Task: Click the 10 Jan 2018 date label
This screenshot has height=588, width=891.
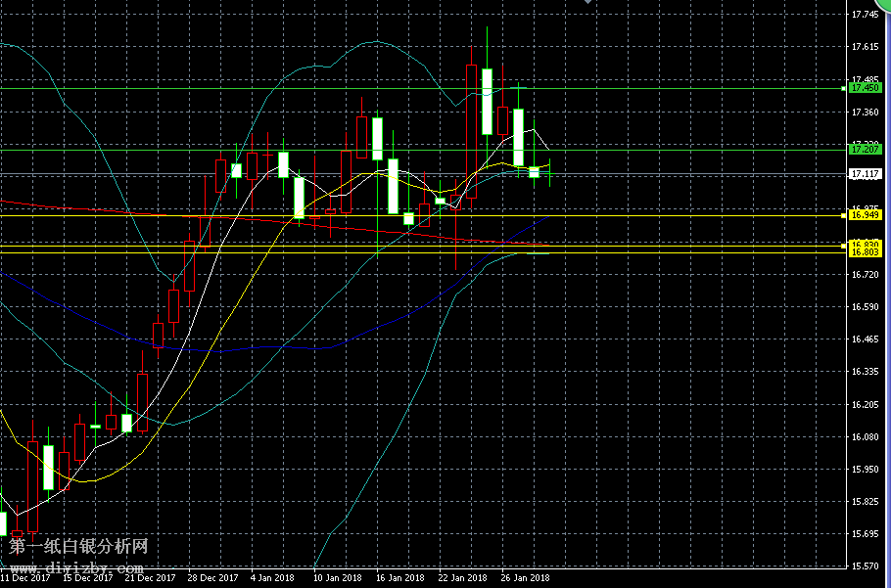Action: [337, 578]
